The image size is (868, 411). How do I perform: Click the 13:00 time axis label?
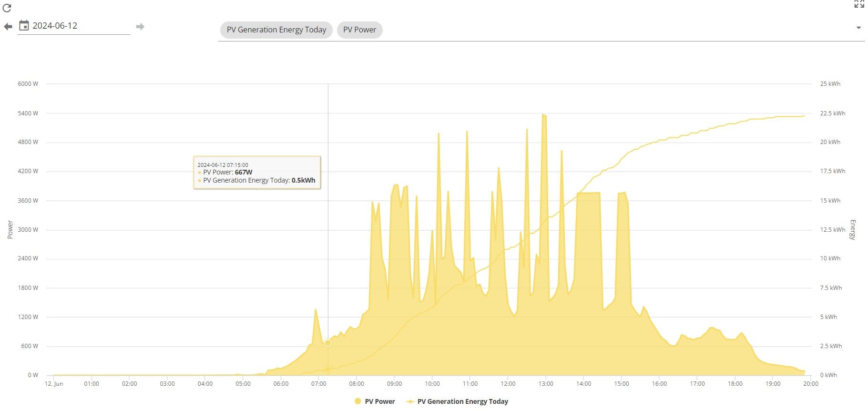(x=546, y=384)
